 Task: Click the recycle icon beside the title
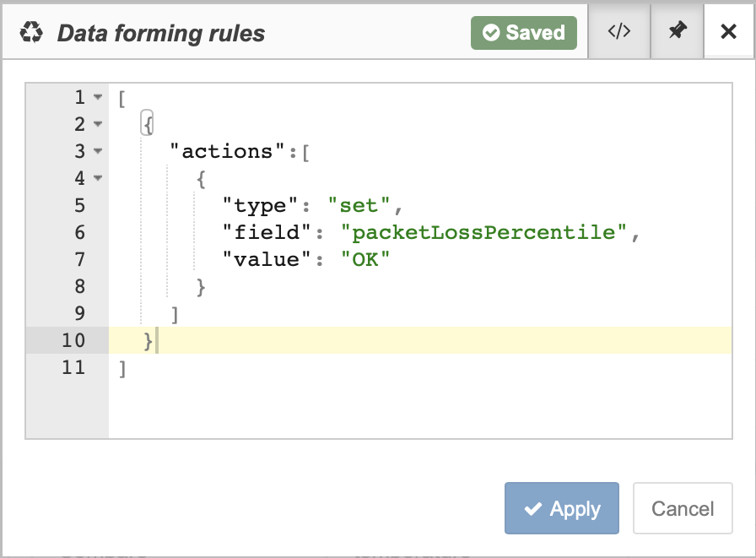[x=31, y=33]
